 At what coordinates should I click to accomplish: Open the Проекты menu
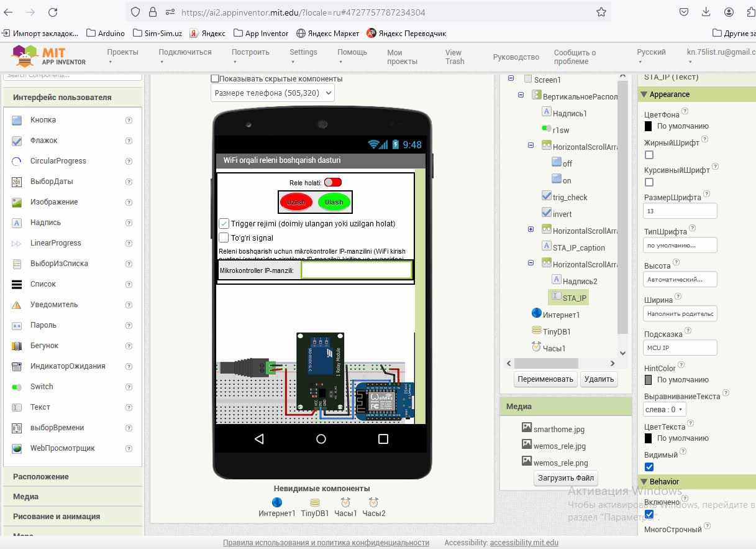click(x=122, y=53)
